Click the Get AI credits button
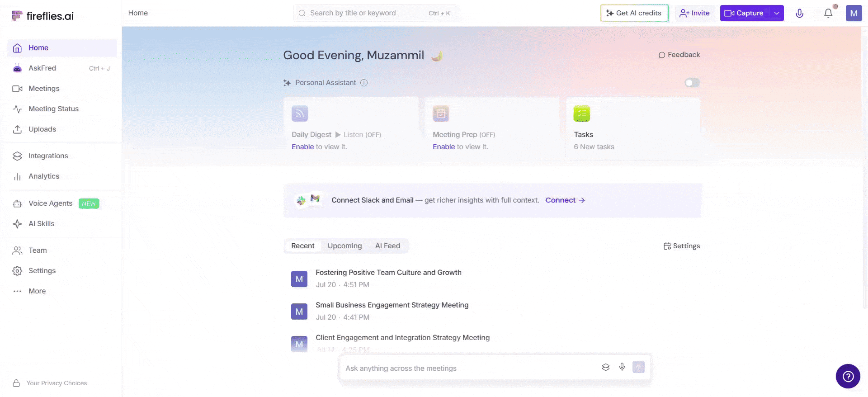Image resolution: width=868 pixels, height=397 pixels. [x=634, y=13]
